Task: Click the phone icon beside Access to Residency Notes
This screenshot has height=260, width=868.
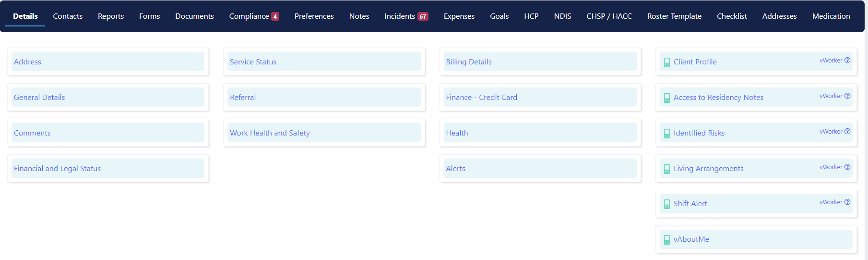Action: tap(666, 98)
